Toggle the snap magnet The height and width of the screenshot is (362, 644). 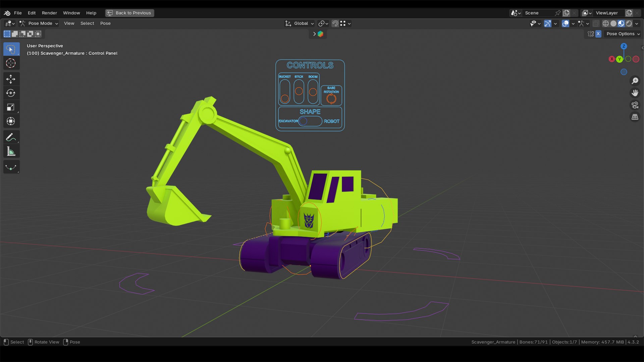click(x=335, y=23)
